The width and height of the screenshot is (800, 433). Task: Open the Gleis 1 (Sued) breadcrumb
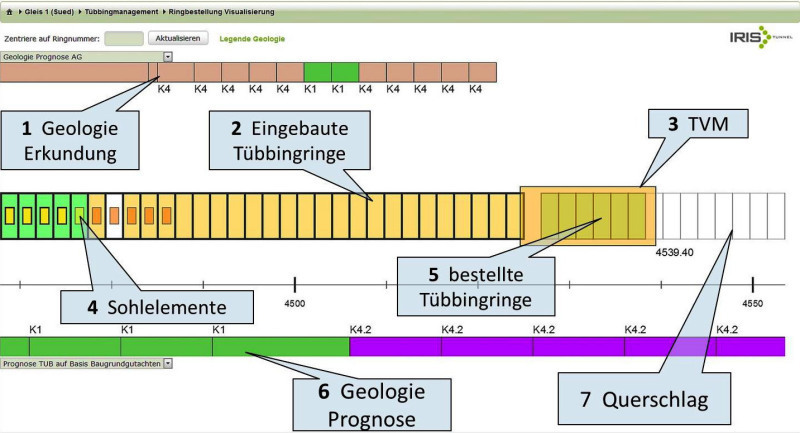(x=49, y=12)
